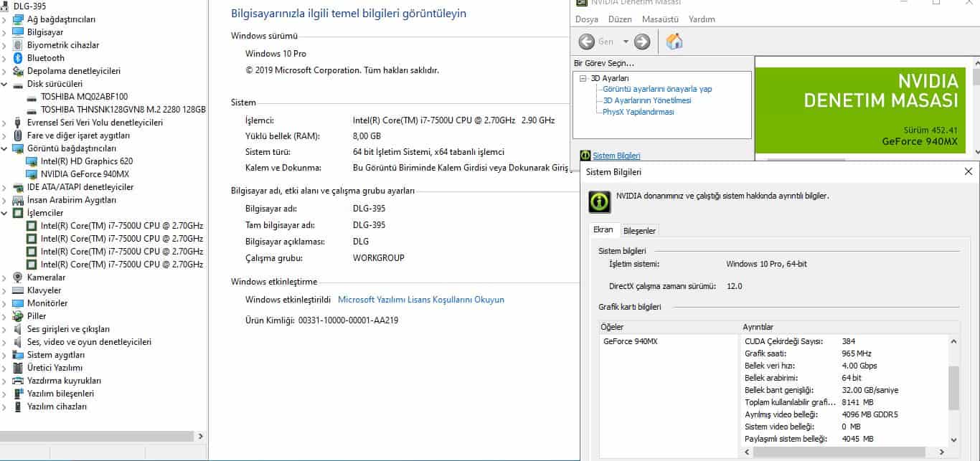
Task: Click the Ayrıntılar column header
Action: coord(848,327)
